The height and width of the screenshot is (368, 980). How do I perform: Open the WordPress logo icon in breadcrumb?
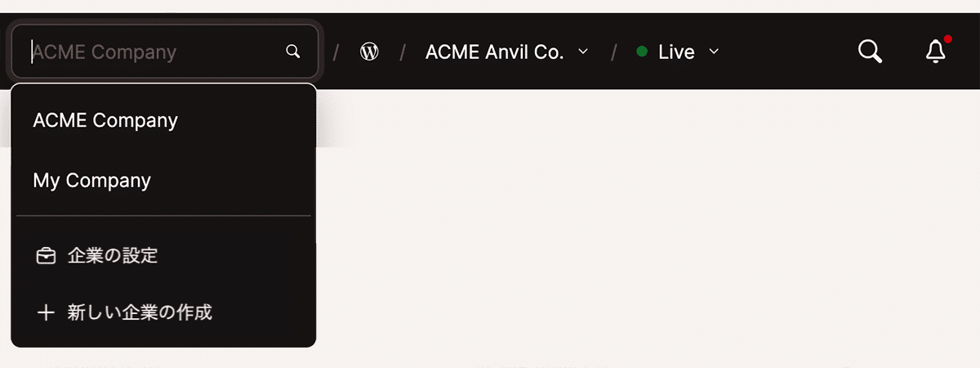(x=369, y=52)
